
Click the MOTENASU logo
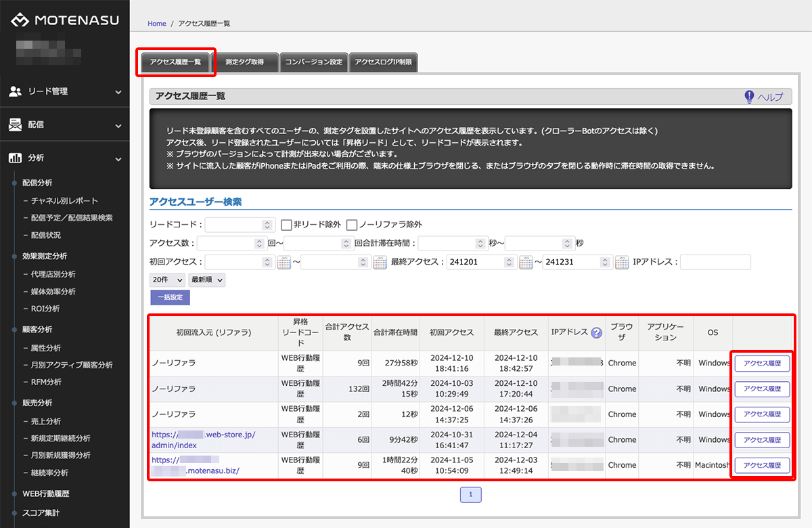64,20
